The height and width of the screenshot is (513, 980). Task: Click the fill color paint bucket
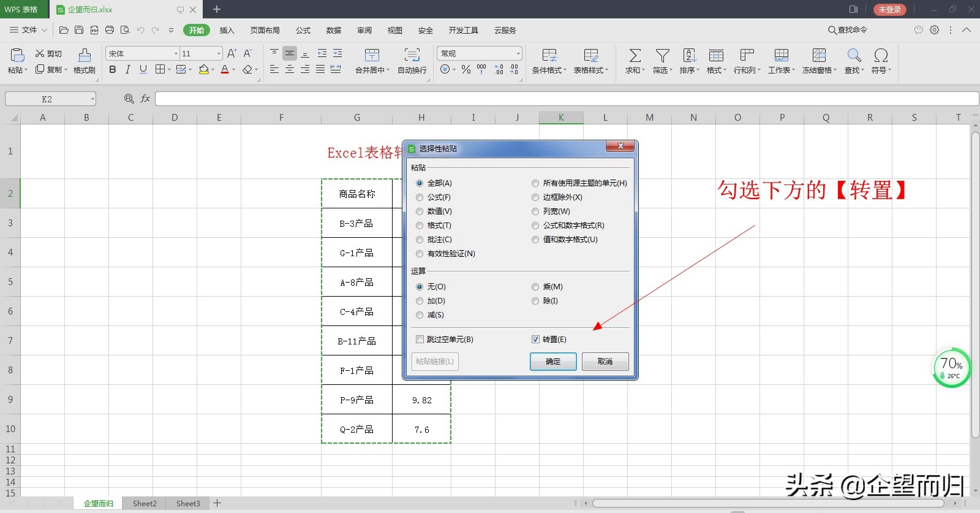pyautogui.click(x=204, y=70)
